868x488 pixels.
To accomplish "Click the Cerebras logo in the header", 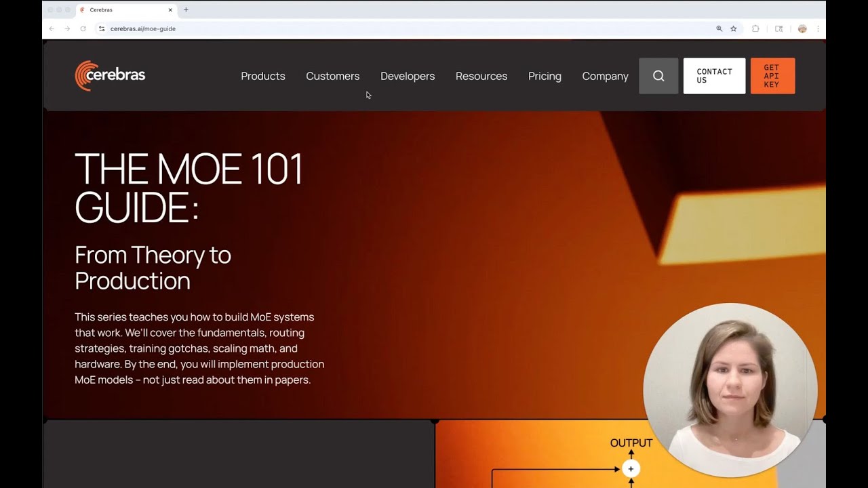I will pos(110,76).
